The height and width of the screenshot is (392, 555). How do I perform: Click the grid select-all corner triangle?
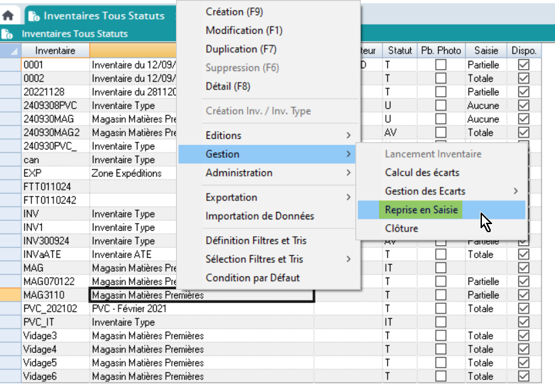pyautogui.click(x=11, y=51)
